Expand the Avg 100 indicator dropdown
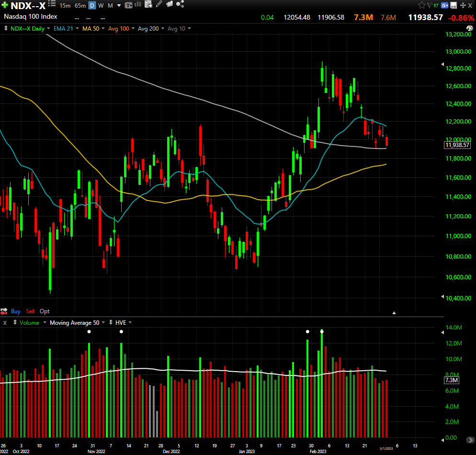476x455 pixels. pos(133,29)
